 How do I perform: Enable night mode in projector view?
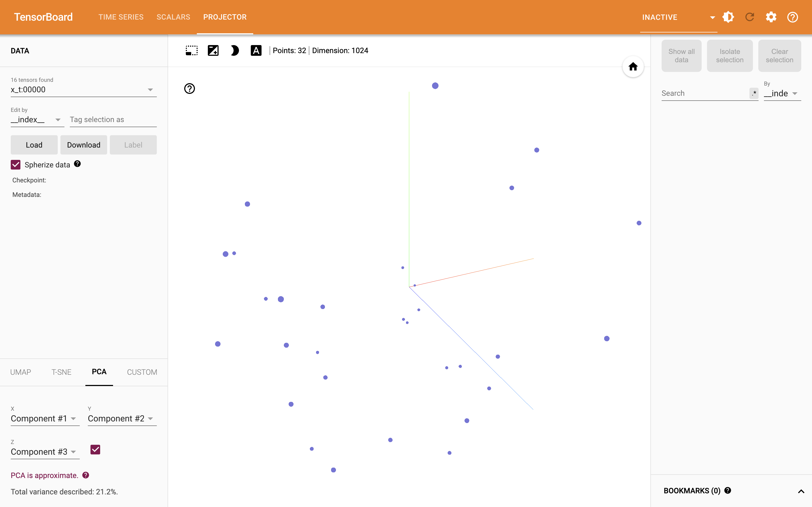(234, 51)
